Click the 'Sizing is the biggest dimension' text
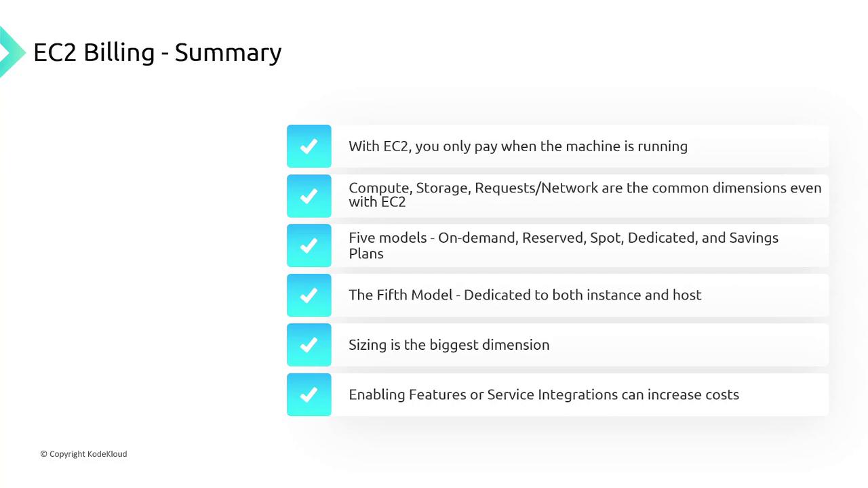 click(x=449, y=345)
